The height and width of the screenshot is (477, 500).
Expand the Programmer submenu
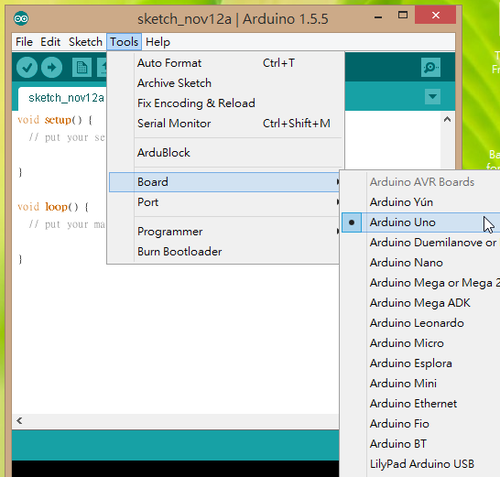pos(225,231)
